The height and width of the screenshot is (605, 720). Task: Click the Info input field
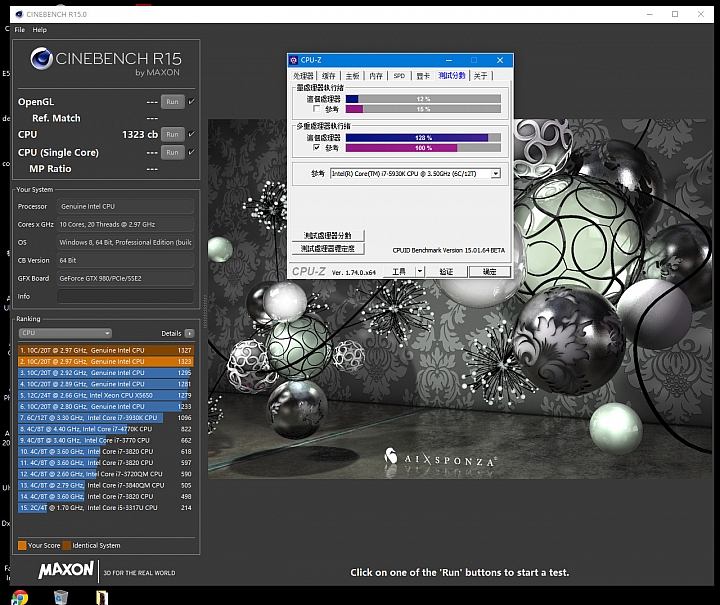pos(125,296)
